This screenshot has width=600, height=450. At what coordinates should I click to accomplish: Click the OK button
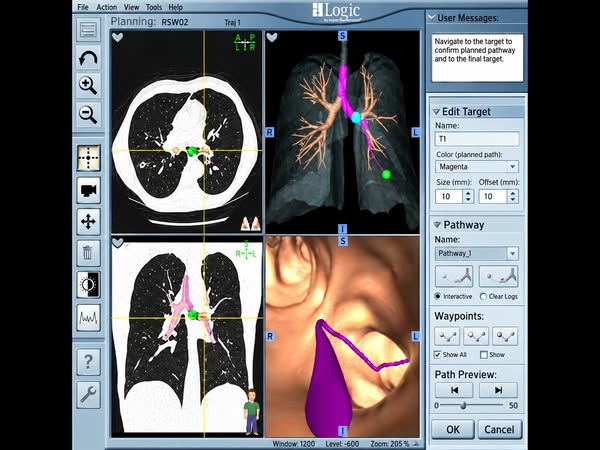tap(453, 429)
